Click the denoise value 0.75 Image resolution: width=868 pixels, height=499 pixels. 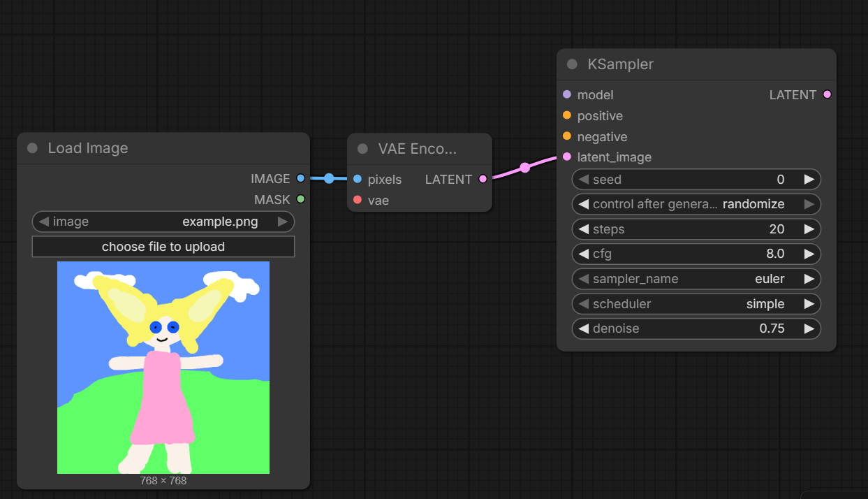(772, 328)
